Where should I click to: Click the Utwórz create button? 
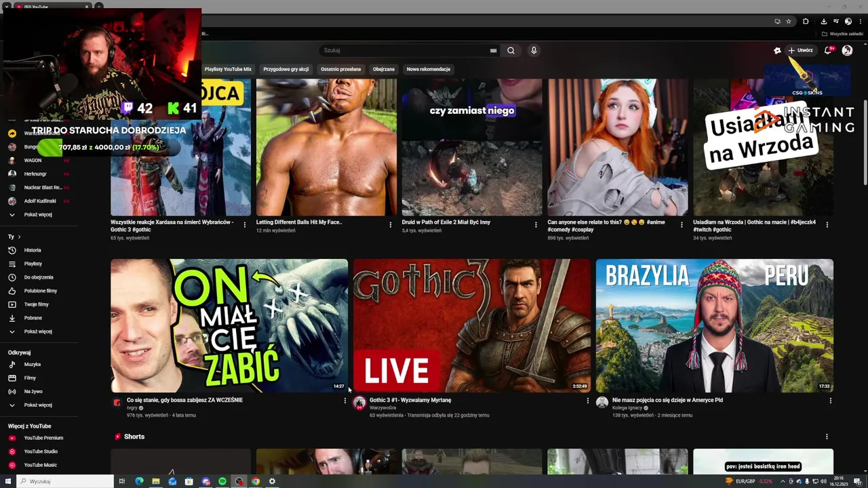(801, 50)
